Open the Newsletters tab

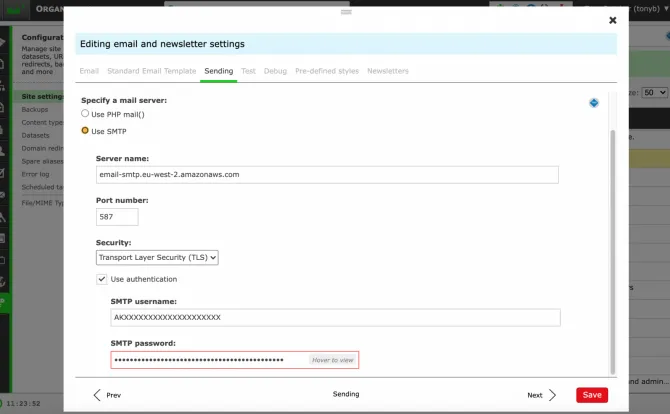pos(388,71)
